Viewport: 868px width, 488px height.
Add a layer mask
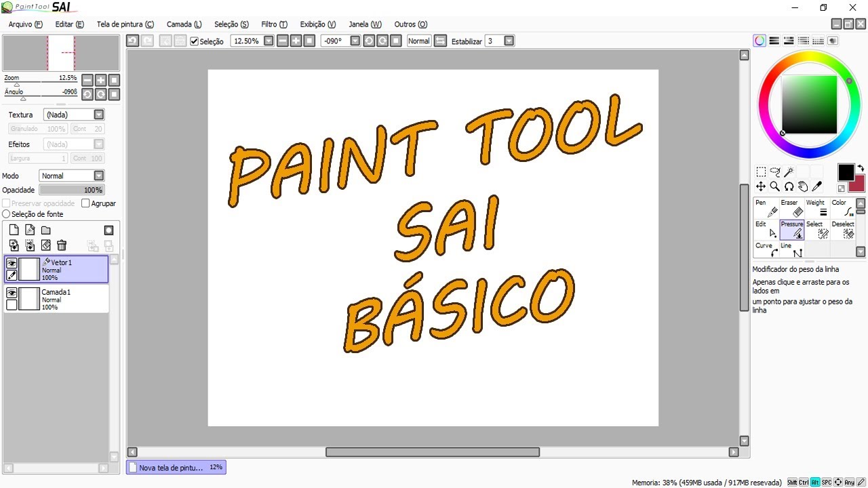coord(108,230)
